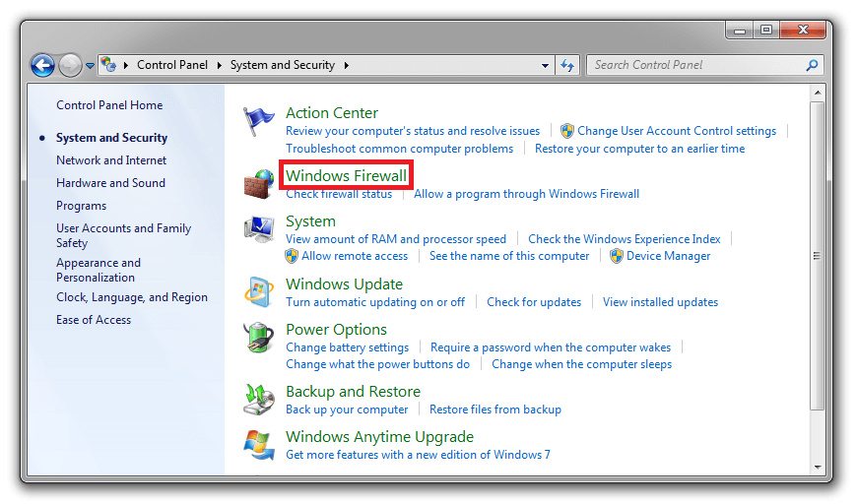Click the scrollbar down arrow

click(x=818, y=467)
